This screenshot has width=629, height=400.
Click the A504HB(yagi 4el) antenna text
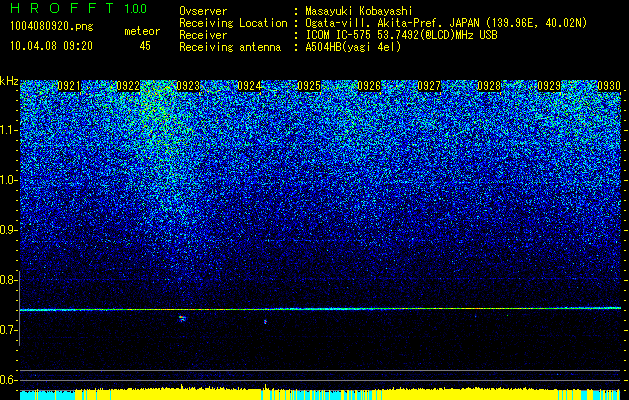point(353,47)
